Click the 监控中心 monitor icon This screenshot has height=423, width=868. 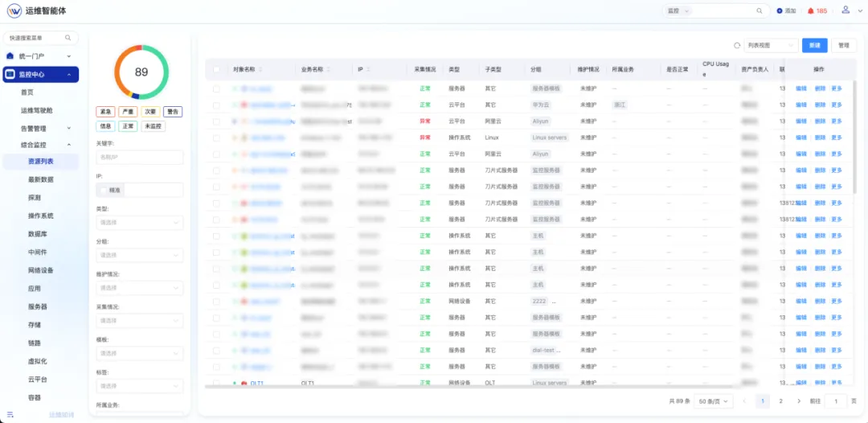tap(10, 74)
